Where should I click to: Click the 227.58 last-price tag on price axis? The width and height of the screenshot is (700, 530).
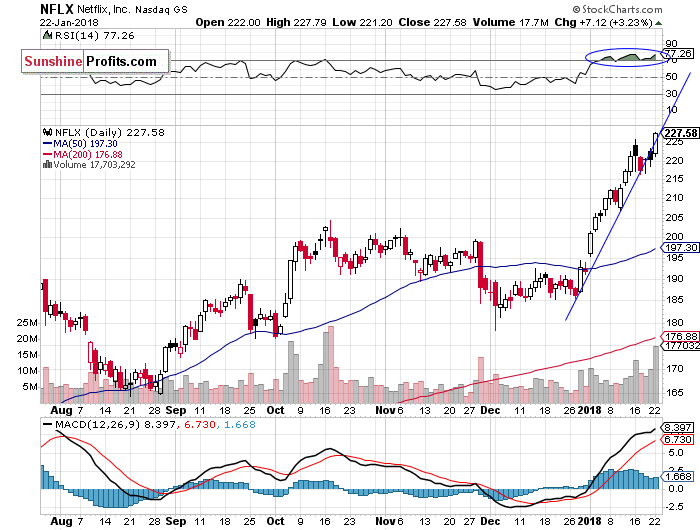[681, 133]
